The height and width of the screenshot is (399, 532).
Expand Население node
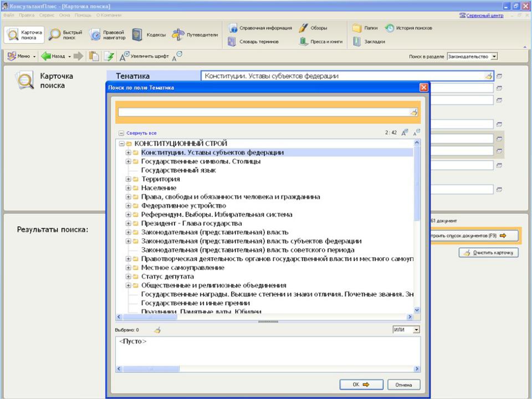point(129,188)
